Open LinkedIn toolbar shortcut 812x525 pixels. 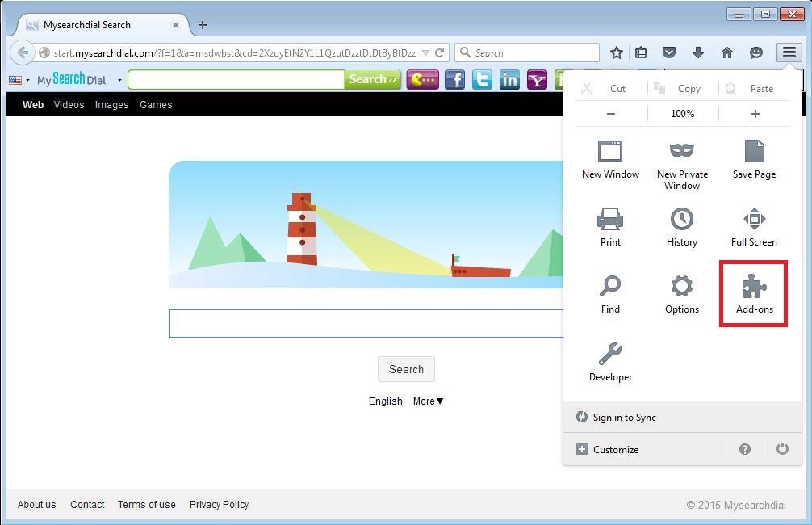tap(509, 80)
